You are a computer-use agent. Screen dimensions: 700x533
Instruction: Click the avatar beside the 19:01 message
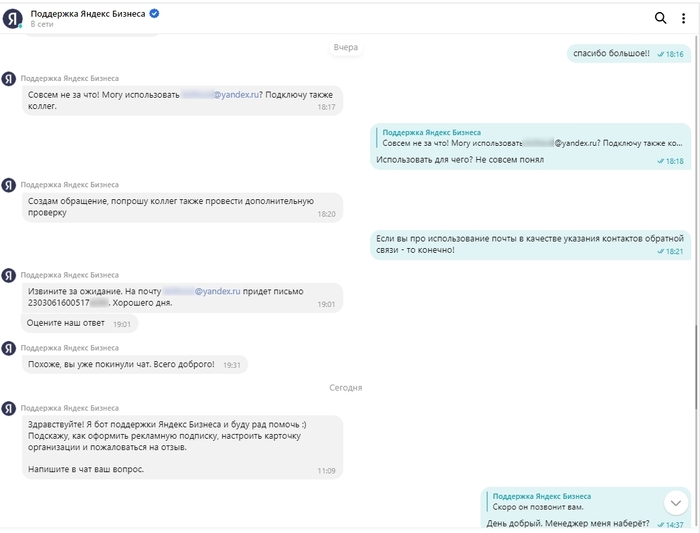pyautogui.click(x=9, y=275)
